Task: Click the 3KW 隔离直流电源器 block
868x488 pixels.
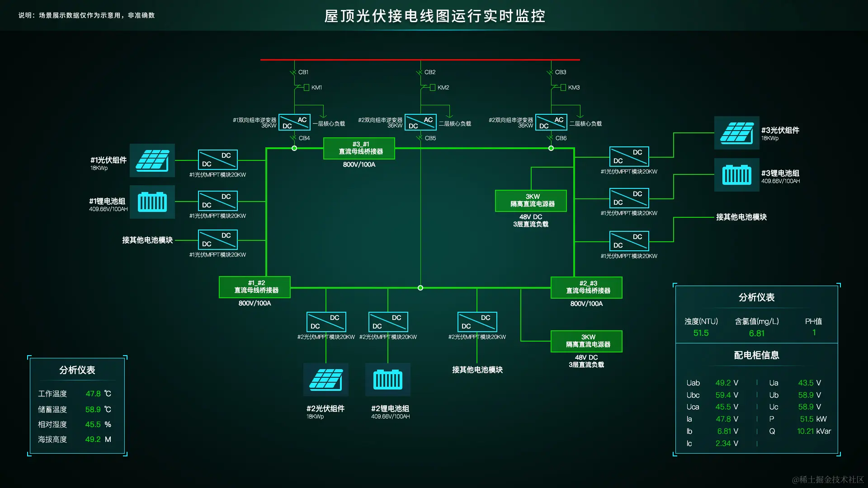Action: tap(531, 201)
